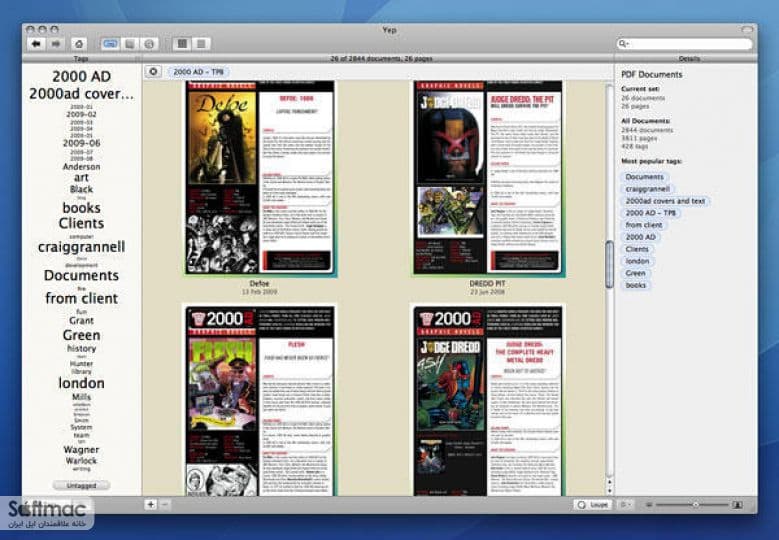
Task: Open the search magnifier options dropdown
Action: [x=623, y=44]
